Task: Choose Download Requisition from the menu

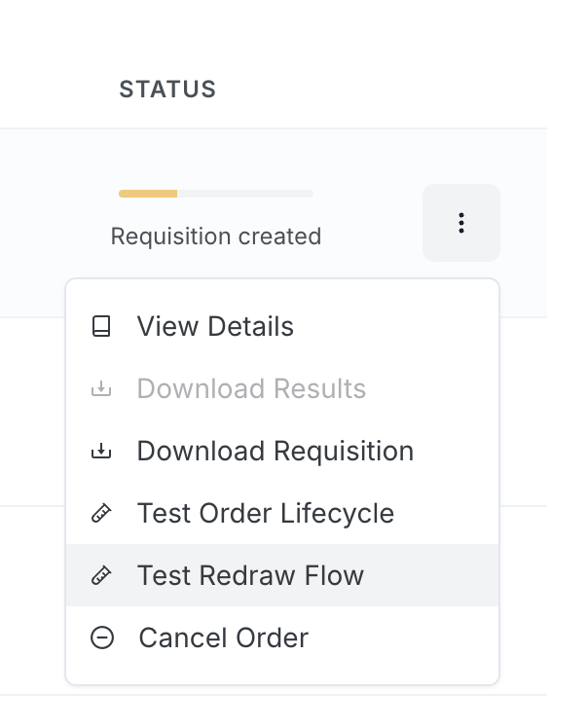Action: 276,452
